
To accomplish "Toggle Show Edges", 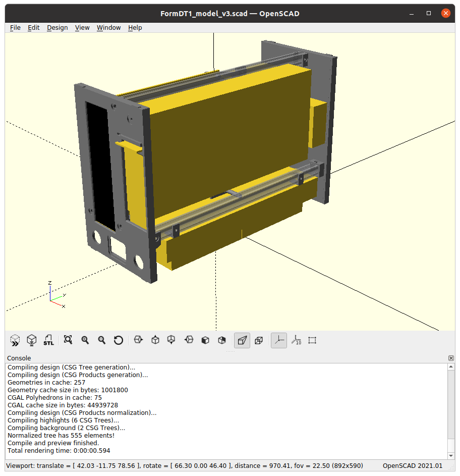I will [x=312, y=340].
